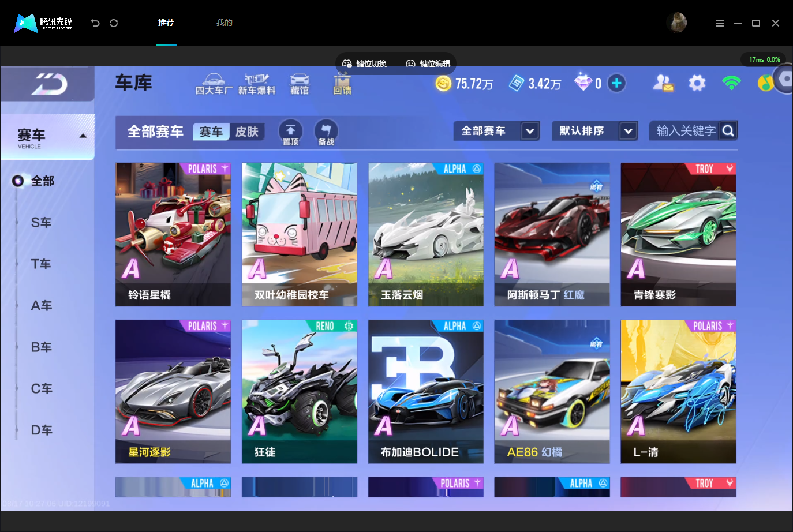Open the 全部赛车 filter dropdown
Screen dimensions: 793x532
[x=497, y=131]
